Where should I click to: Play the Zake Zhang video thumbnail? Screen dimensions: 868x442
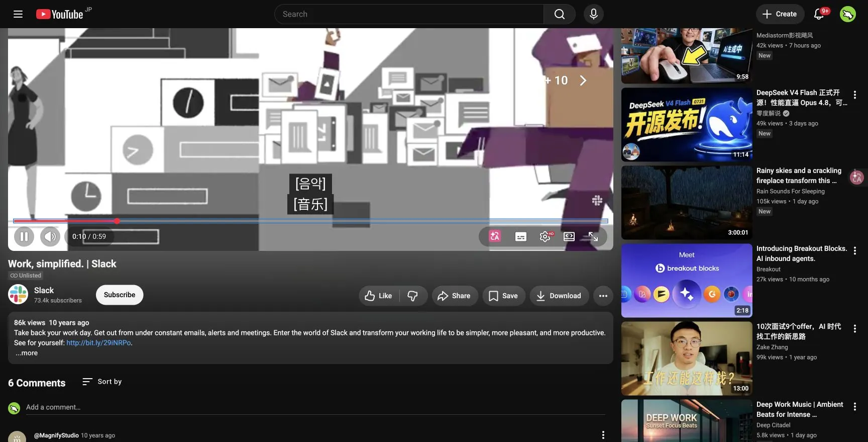coord(686,359)
